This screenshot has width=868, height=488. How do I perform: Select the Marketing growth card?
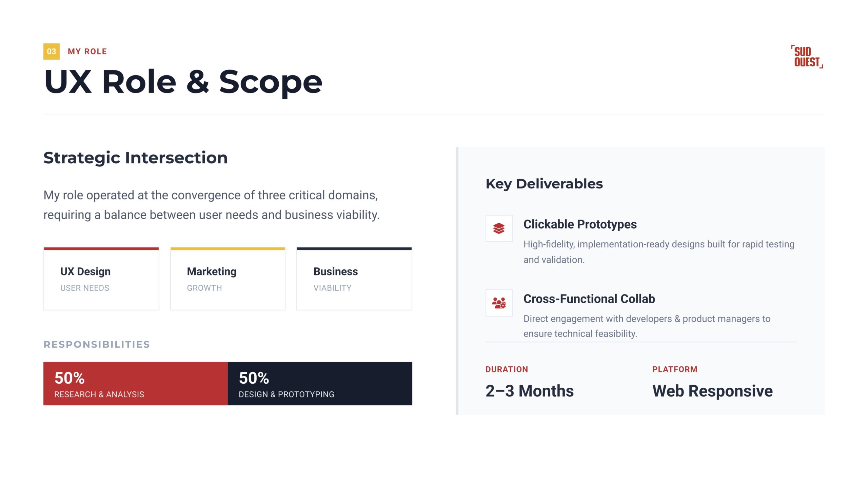[x=228, y=279]
